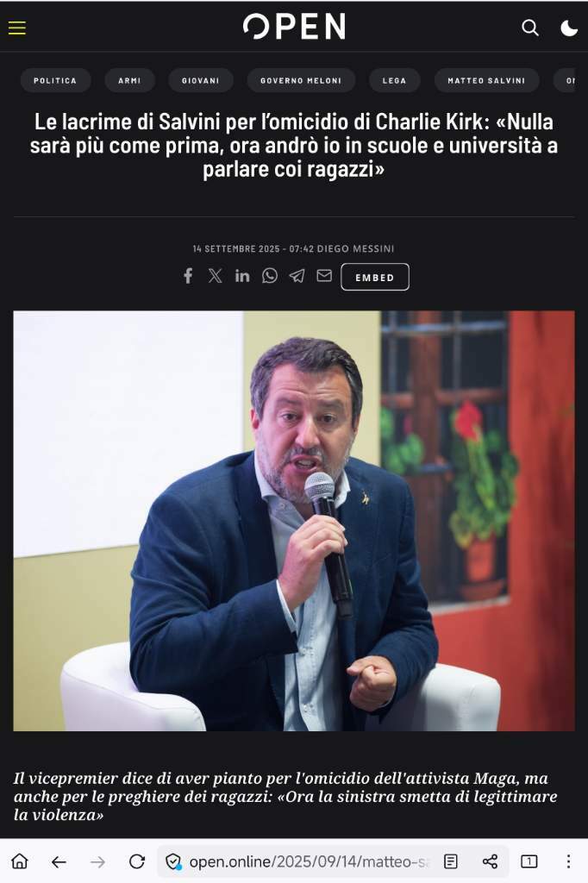Click the EMBED button

click(x=375, y=277)
